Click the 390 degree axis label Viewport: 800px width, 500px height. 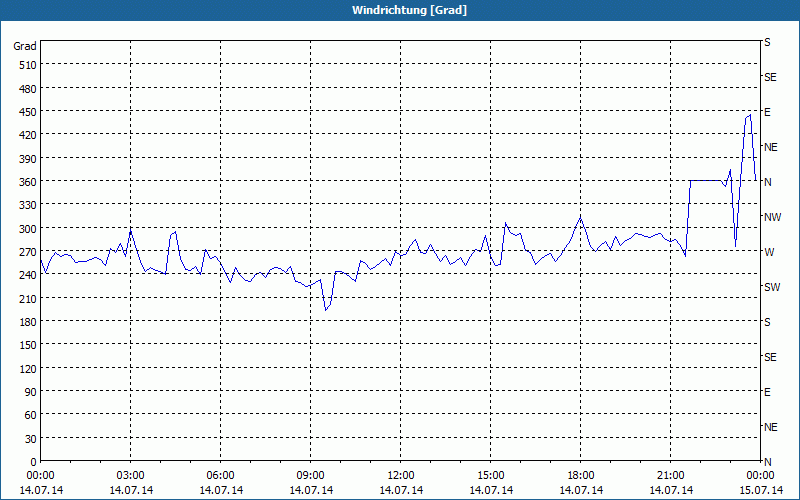pos(28,159)
